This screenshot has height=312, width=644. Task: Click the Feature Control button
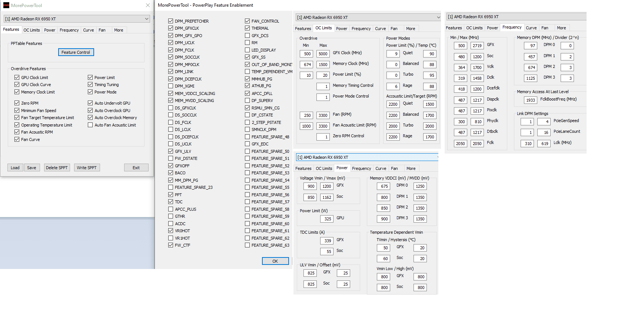76,52
